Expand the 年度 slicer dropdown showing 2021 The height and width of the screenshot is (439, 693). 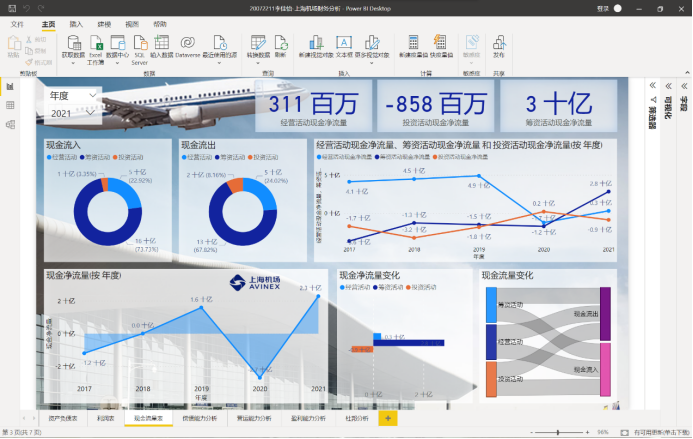coord(73,114)
